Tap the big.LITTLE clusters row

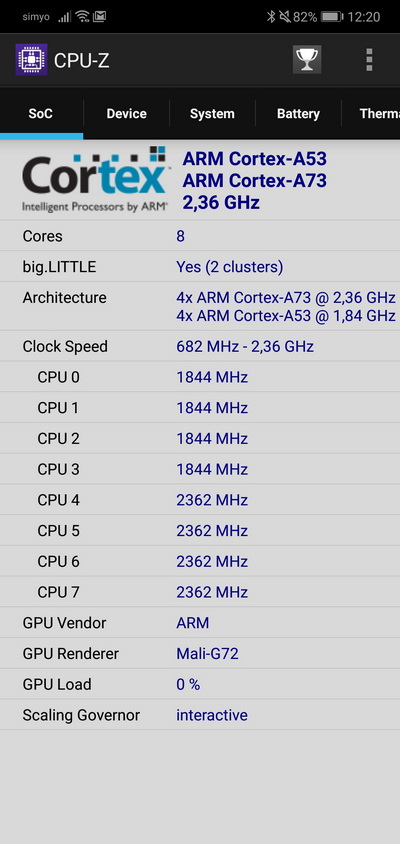[200, 266]
